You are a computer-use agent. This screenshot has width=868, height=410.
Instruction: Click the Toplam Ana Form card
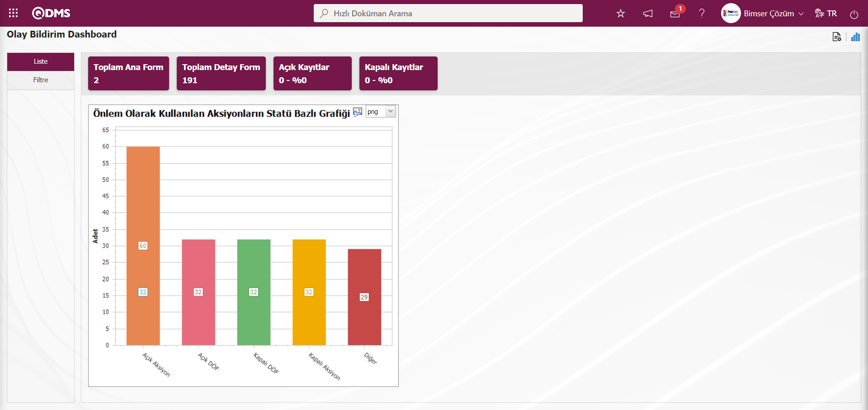[x=128, y=73]
